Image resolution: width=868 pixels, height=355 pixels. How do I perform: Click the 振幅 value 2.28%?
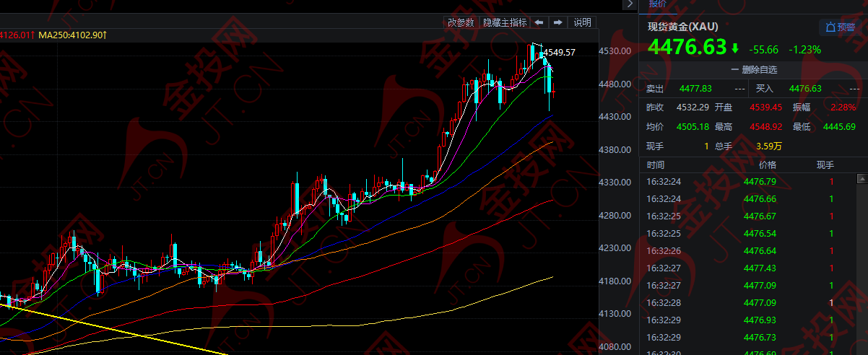click(843, 108)
